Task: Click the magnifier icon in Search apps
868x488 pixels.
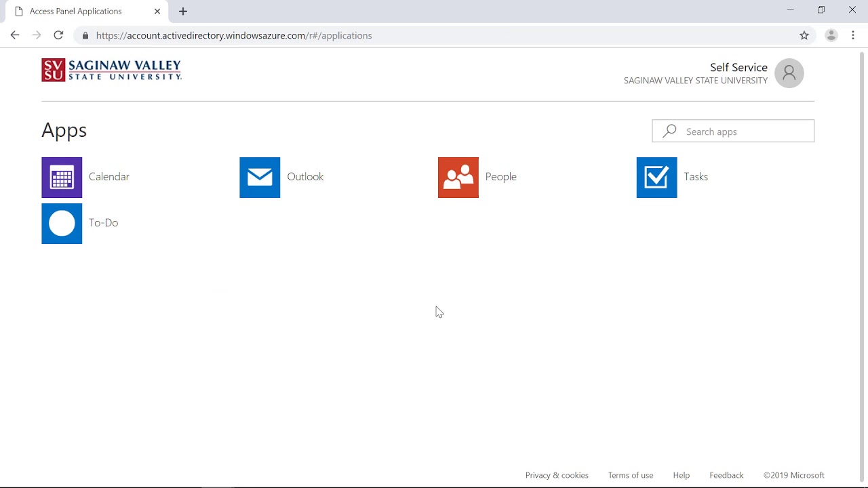Action: click(x=670, y=131)
